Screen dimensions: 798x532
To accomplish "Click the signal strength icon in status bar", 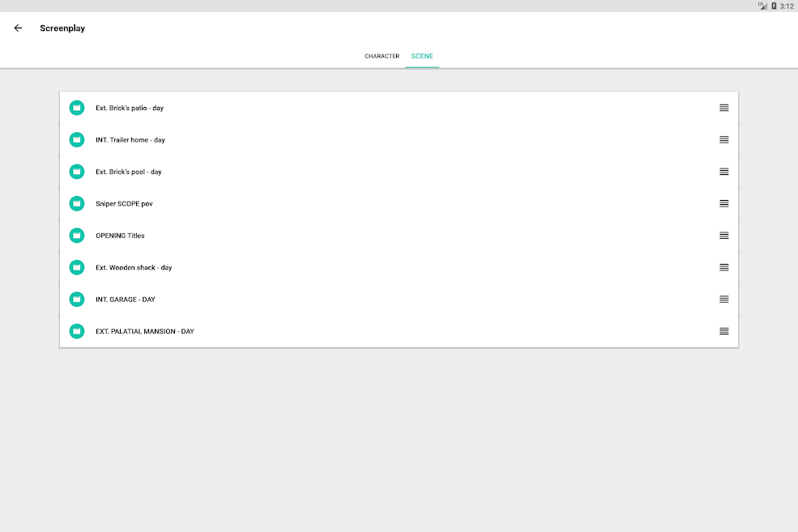I will pyautogui.click(x=762, y=6).
